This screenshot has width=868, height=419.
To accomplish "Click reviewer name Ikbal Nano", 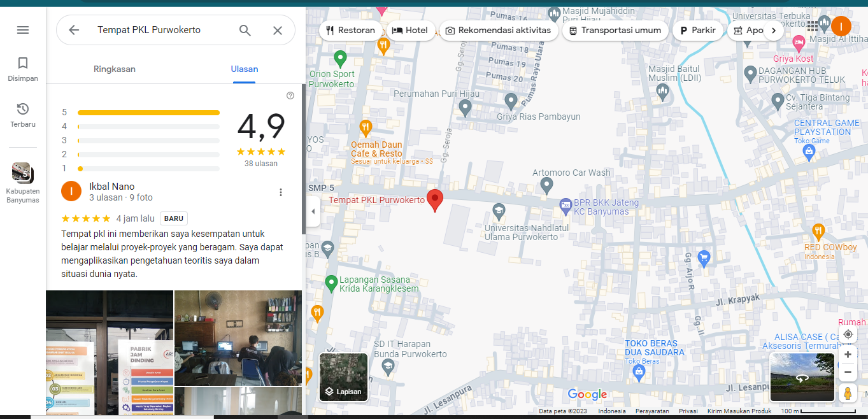I will [112, 187].
